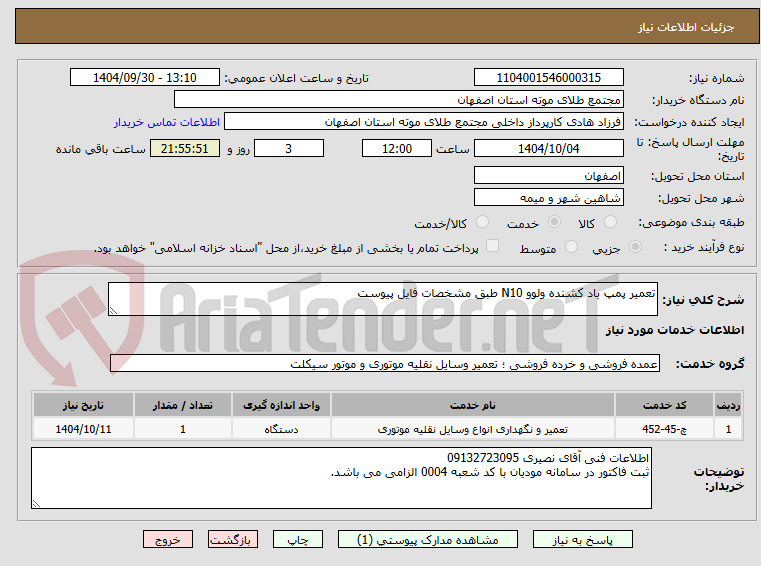The width and height of the screenshot is (761, 566).
Task: Click the پاسخ به نیاز button
Action: [582, 539]
